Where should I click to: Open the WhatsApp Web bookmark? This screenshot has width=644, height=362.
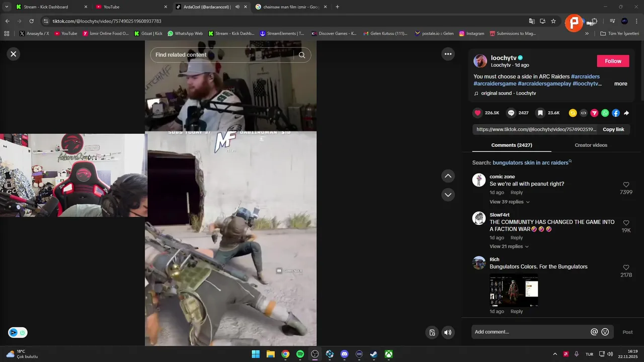185,34
